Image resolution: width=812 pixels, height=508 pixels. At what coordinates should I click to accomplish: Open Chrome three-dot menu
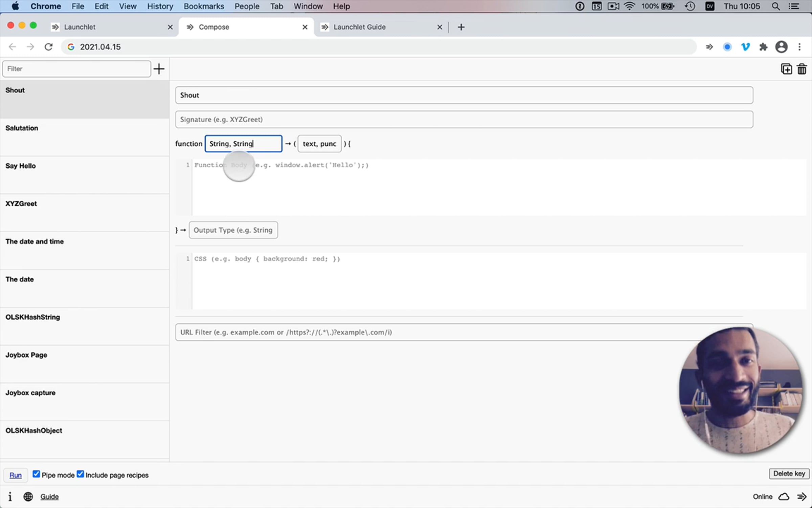click(799, 47)
